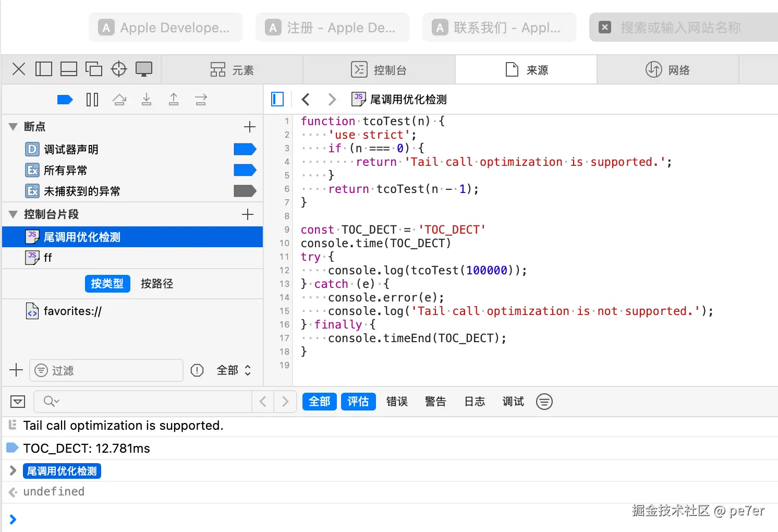Toggle 调试器声明 breakpoint arrow

point(245,150)
